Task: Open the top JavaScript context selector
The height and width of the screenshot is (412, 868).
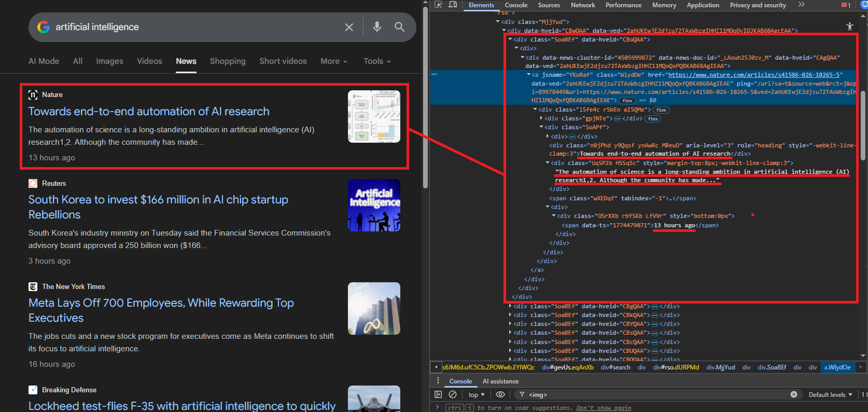Action: (477, 394)
